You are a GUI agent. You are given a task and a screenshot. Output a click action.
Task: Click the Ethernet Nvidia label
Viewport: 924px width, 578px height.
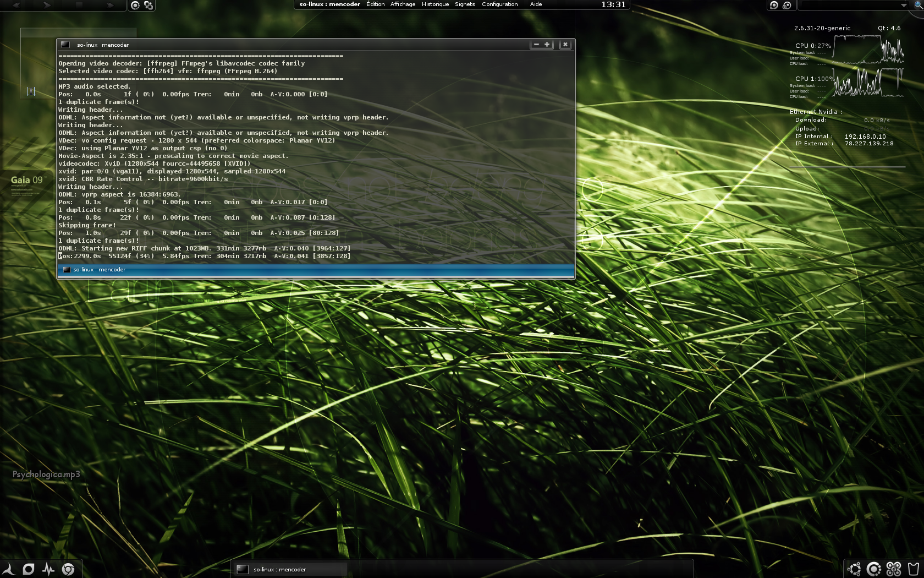(x=816, y=112)
